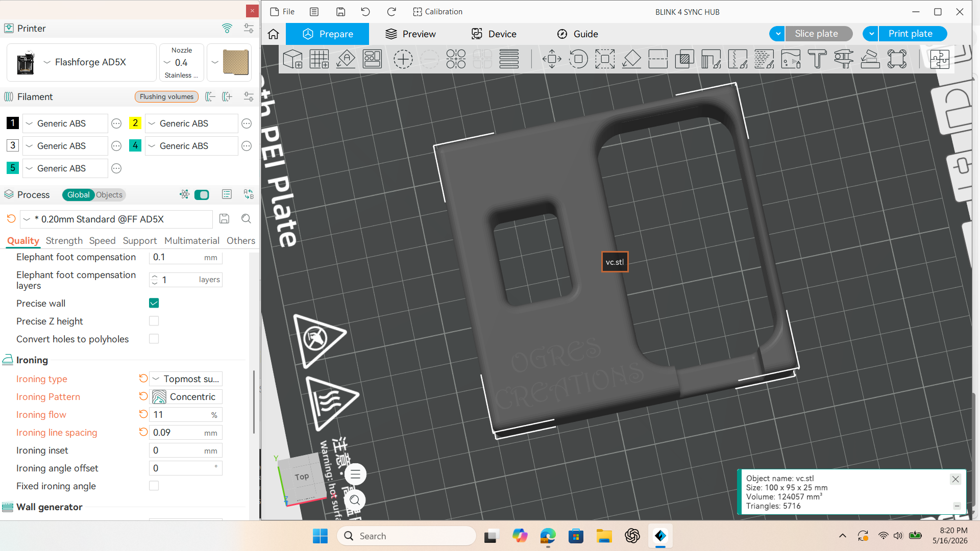Click the Add plate grid icon
Viewport: 980px width, 551px height.
(x=320, y=59)
